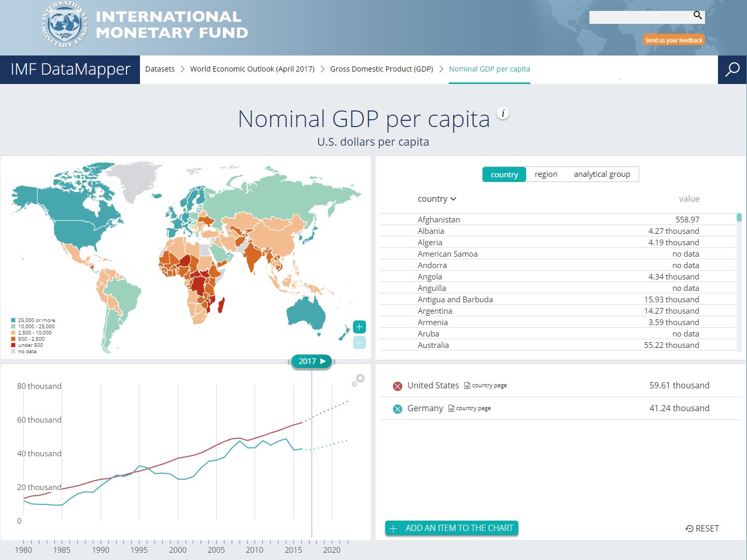This screenshot has height=560, width=747.
Task: Select Andorra row in country list
Action: pyautogui.click(x=558, y=265)
